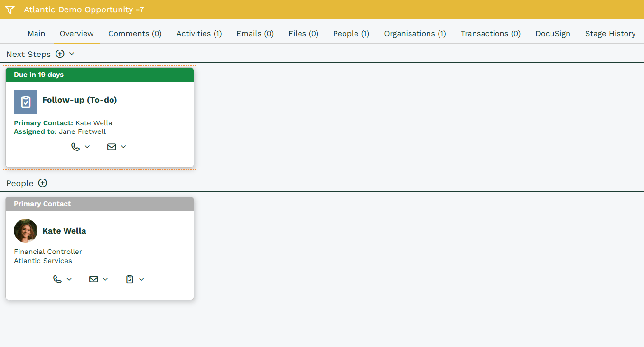Image resolution: width=644 pixels, height=347 pixels.
Task: Click email icon on Kate Wella card
Action: click(x=93, y=279)
